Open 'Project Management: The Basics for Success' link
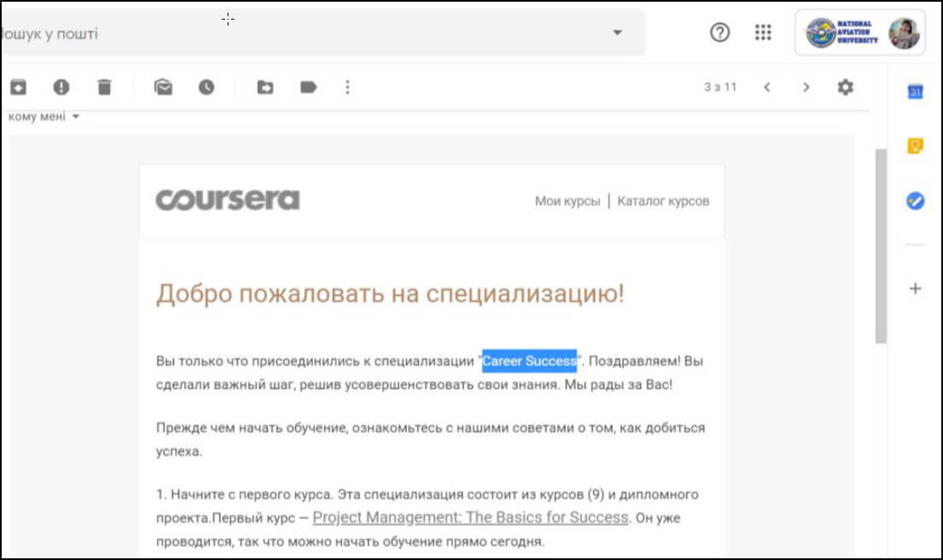943x560 pixels. pos(471,517)
